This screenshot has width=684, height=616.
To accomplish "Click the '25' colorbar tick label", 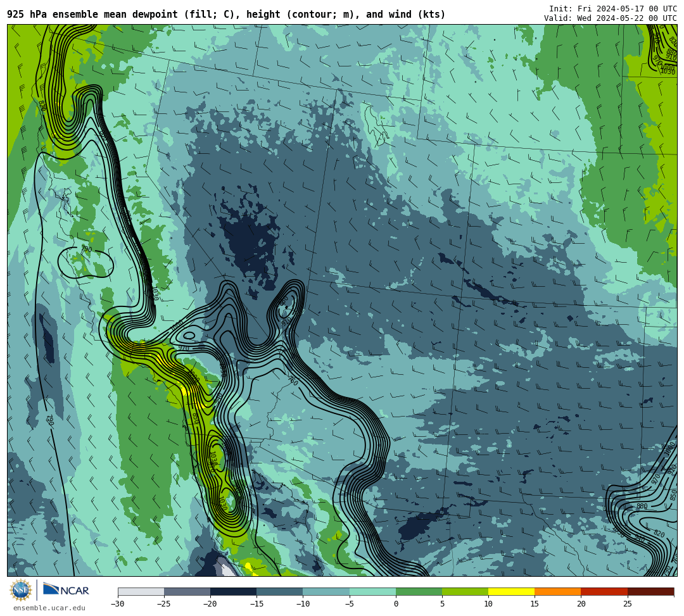I will click(628, 604).
